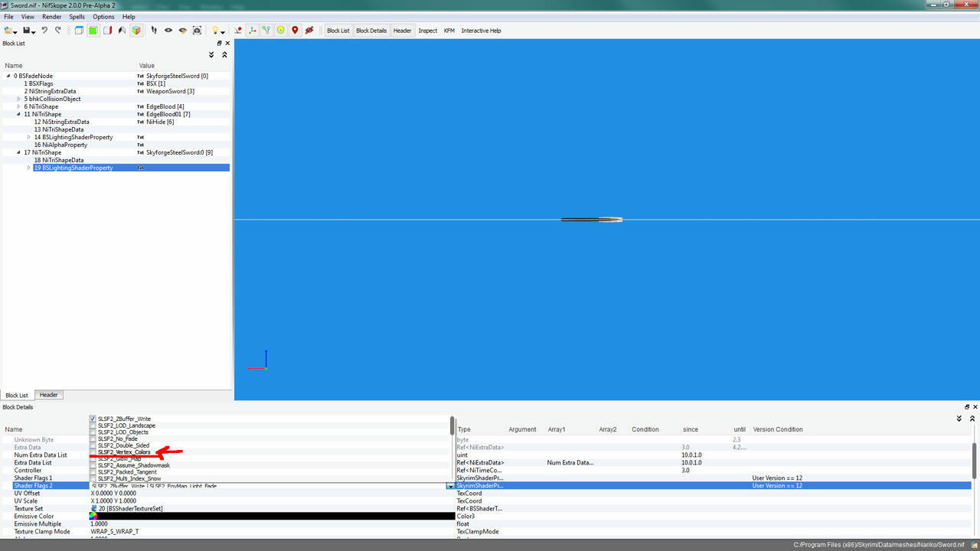Click the Save floppy disk icon
980x551 pixels.
[27, 31]
